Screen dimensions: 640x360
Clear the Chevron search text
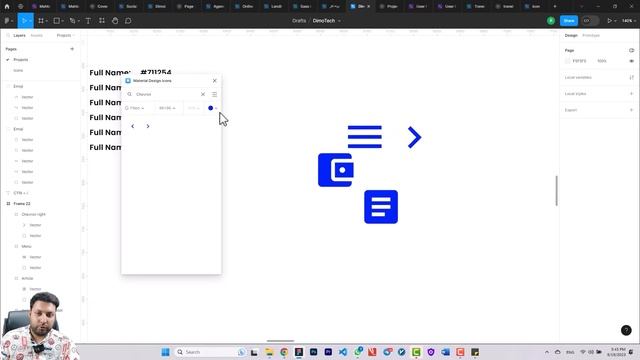(203, 94)
